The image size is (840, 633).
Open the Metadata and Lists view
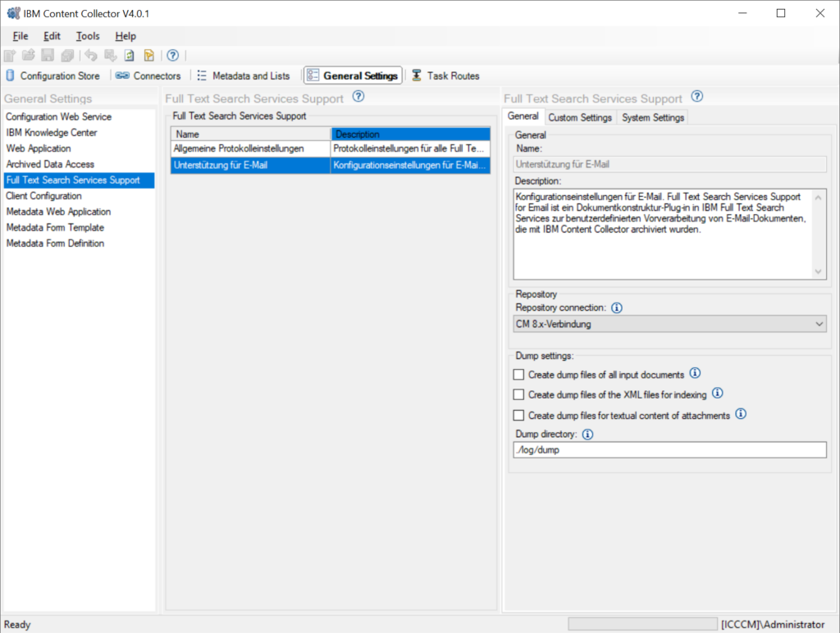(244, 76)
